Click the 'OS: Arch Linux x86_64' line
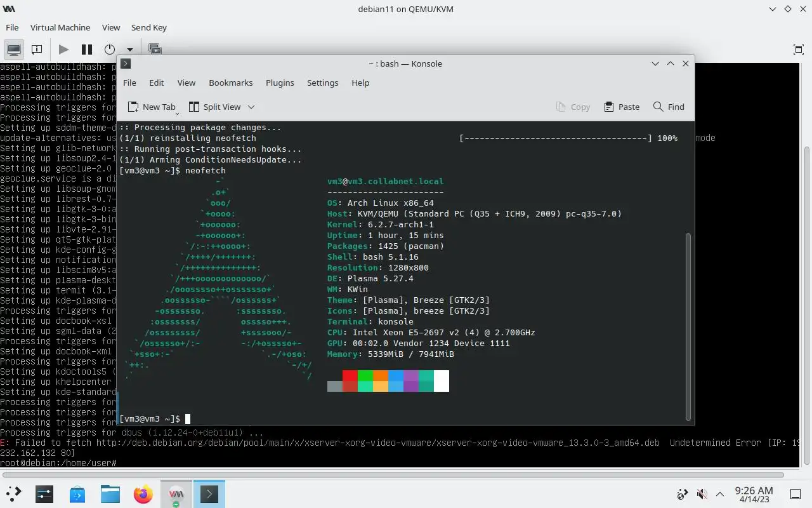Screen dimensions: 812x508 tap(381, 203)
